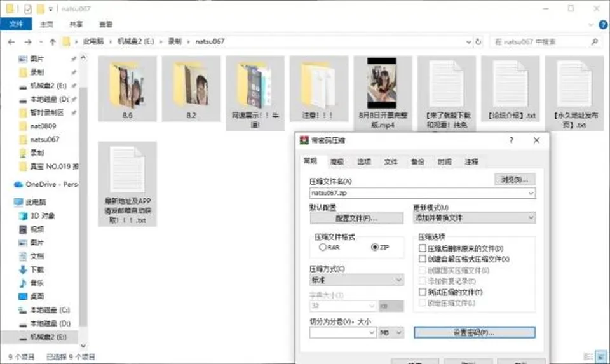Open the 更新模式 dropdown
Viewport: 610px width, 364px height.
point(474,218)
